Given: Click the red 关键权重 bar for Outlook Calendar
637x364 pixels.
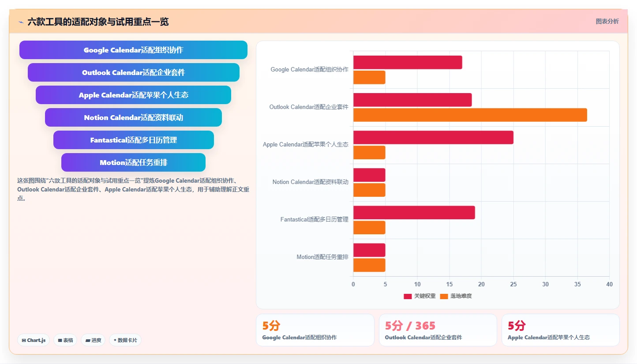Looking at the screenshot, I should click(412, 100).
